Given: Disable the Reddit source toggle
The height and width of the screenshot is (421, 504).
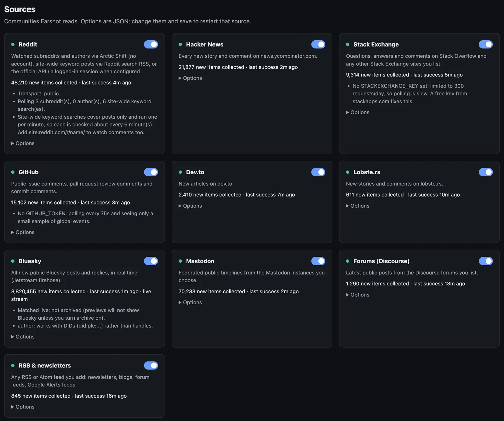Looking at the screenshot, I should click(x=151, y=44).
